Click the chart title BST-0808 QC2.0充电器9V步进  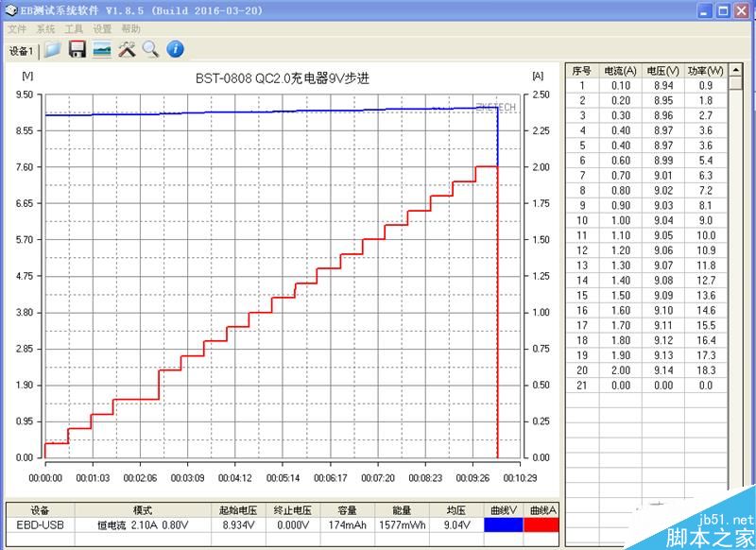[x=282, y=78]
